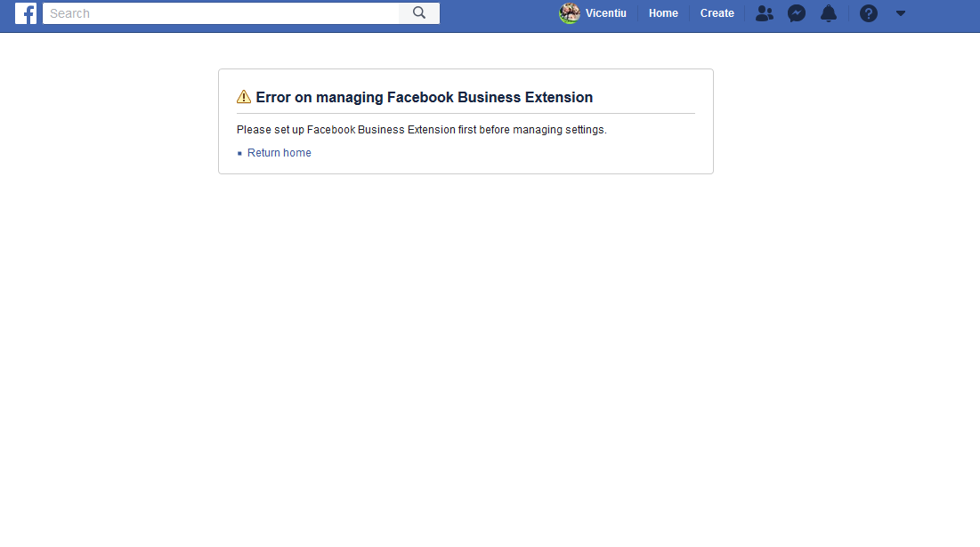Open the Notifications dropdown panel
Screen dimensions: 980x547
[x=829, y=13]
